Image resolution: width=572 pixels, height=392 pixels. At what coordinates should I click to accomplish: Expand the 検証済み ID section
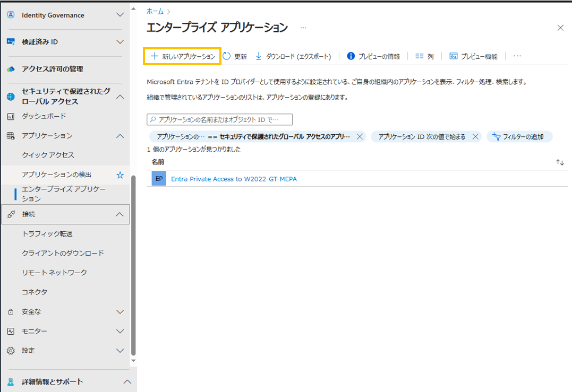(119, 42)
